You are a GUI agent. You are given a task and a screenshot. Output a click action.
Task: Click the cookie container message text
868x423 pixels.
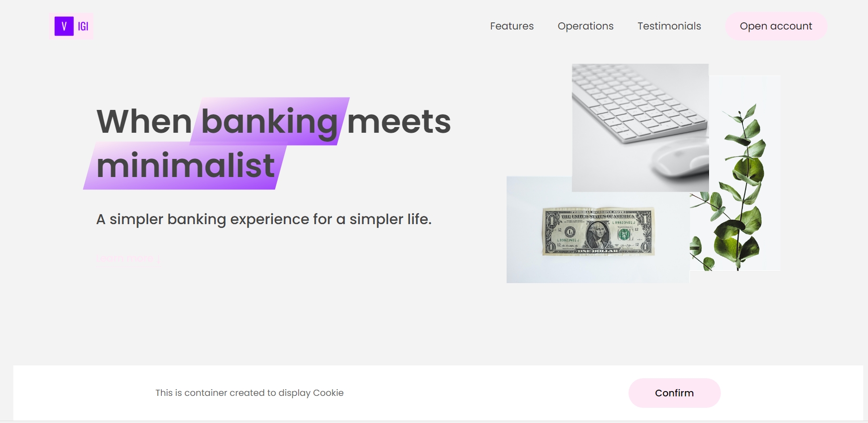click(249, 393)
